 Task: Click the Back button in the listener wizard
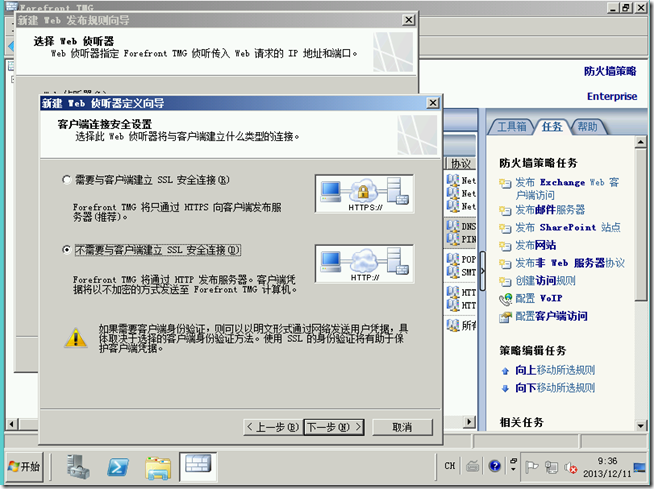tap(273, 427)
